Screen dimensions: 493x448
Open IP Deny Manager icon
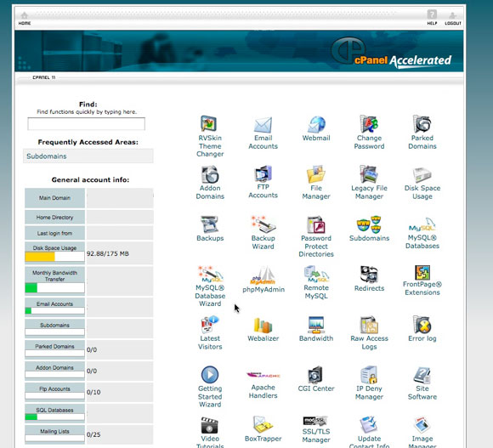point(369,375)
